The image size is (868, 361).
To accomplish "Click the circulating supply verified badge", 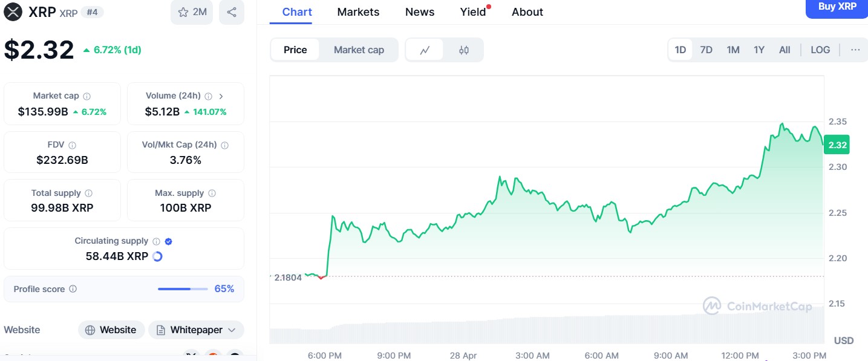I will (x=169, y=241).
